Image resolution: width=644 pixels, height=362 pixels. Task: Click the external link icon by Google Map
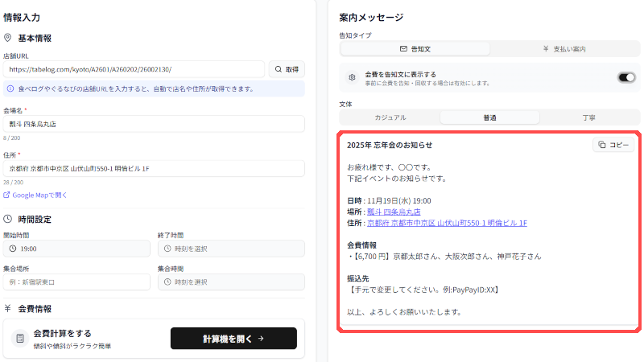pyautogui.click(x=7, y=195)
